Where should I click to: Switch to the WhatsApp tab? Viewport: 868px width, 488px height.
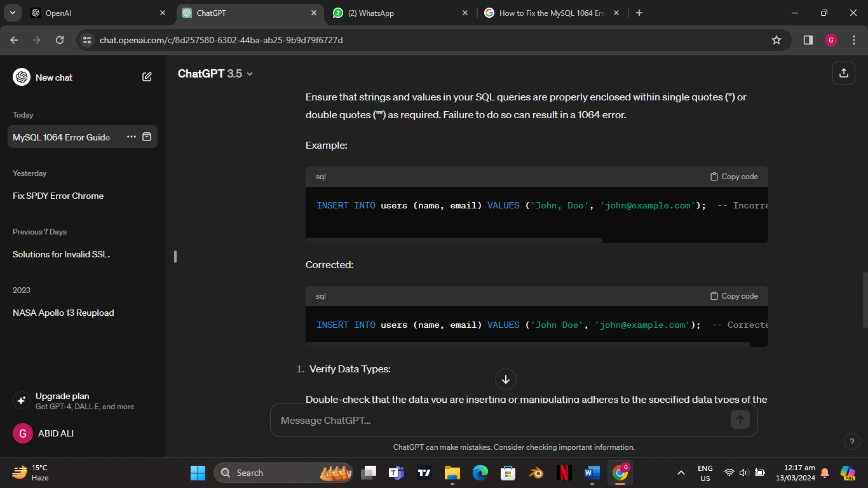[402, 13]
